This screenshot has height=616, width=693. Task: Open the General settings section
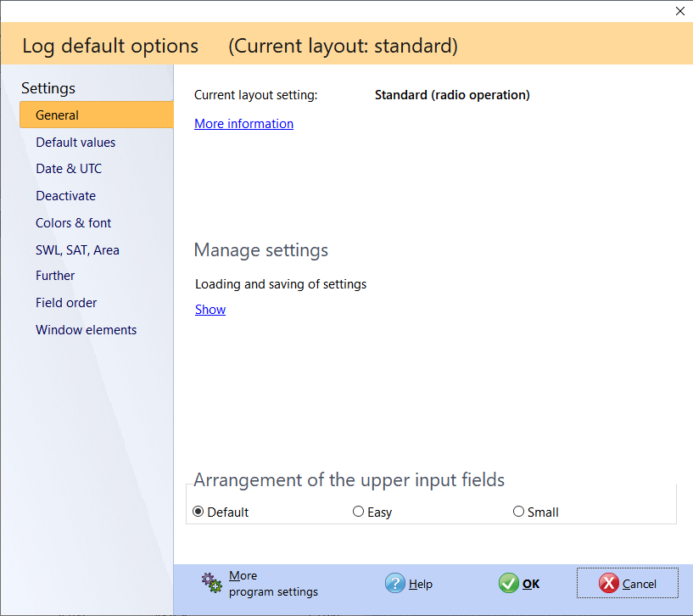pos(58,115)
